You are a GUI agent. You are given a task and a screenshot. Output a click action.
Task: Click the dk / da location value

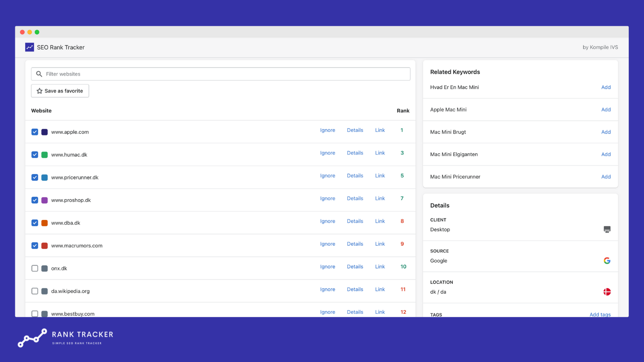pos(438,292)
